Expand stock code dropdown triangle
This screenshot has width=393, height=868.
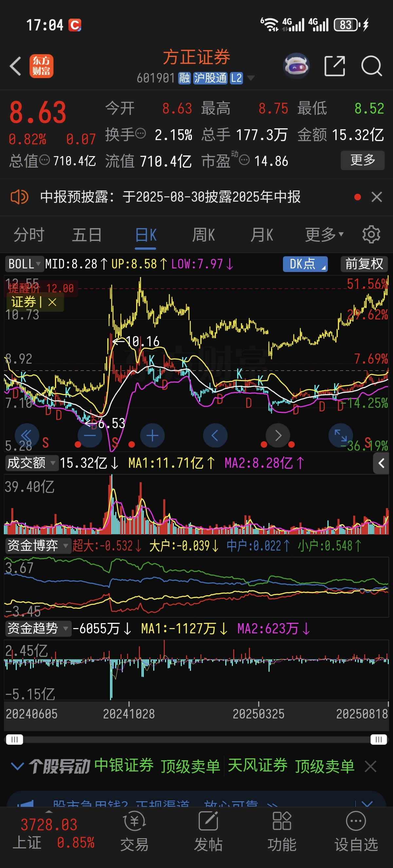[x=251, y=78]
